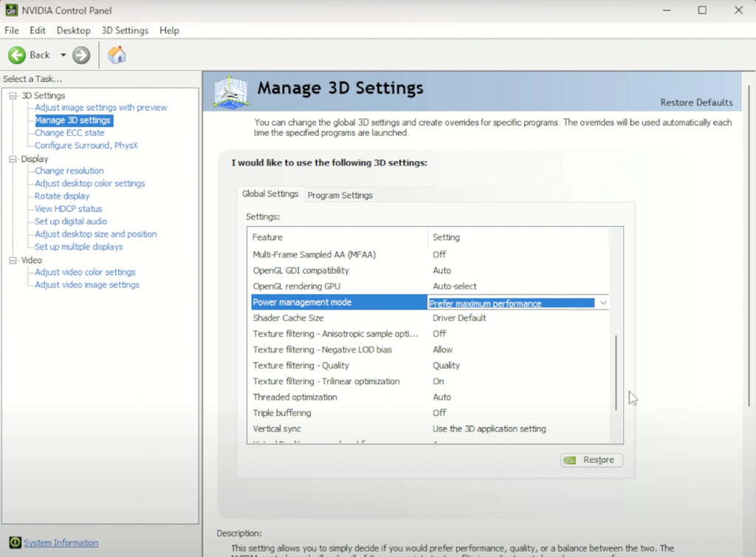Select Manage 3D settings in tree
Viewport: 756px width, 557px height.
point(73,120)
